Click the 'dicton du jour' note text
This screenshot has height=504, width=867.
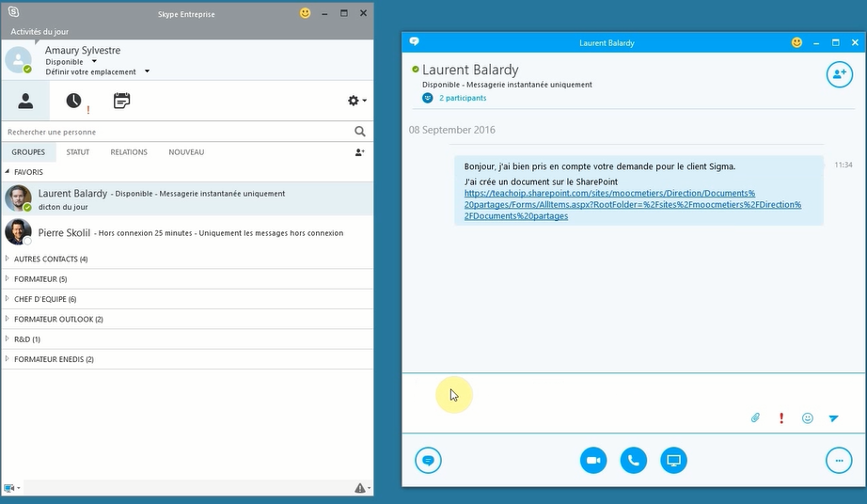63,207
